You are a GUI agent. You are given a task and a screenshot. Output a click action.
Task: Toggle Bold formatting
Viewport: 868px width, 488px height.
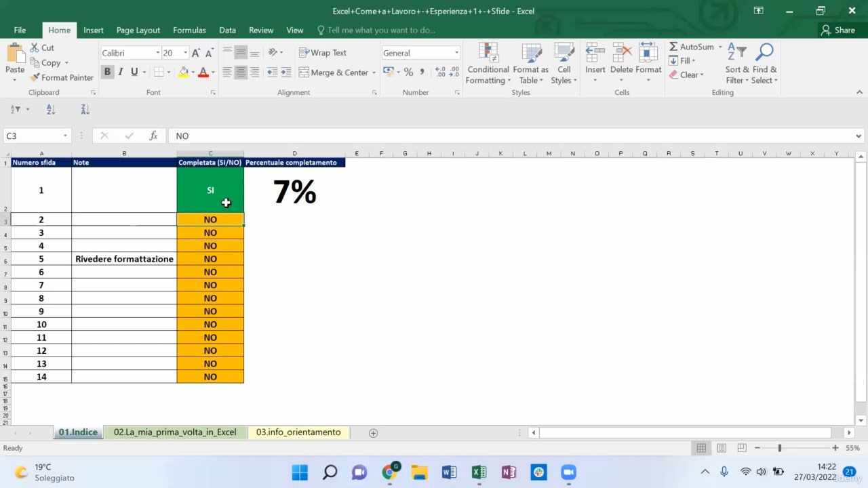pyautogui.click(x=107, y=72)
